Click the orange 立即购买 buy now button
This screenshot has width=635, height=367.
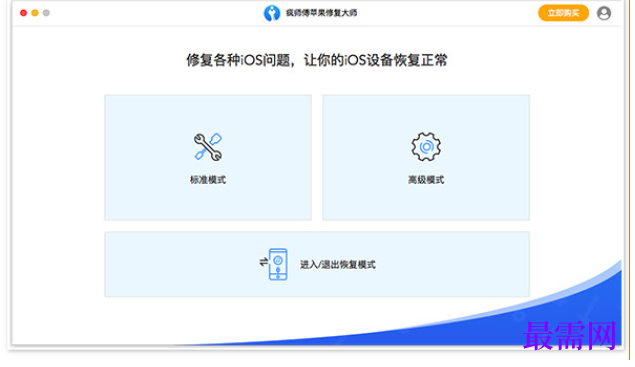click(563, 13)
